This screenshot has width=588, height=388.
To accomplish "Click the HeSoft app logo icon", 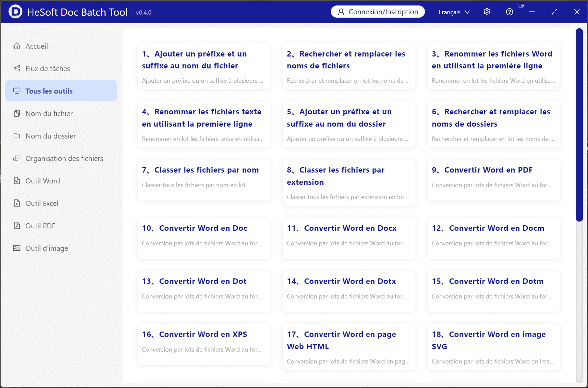I will tap(15, 12).
